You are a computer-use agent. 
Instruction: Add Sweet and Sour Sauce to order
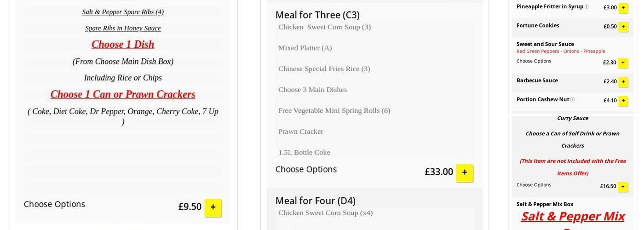tap(623, 63)
